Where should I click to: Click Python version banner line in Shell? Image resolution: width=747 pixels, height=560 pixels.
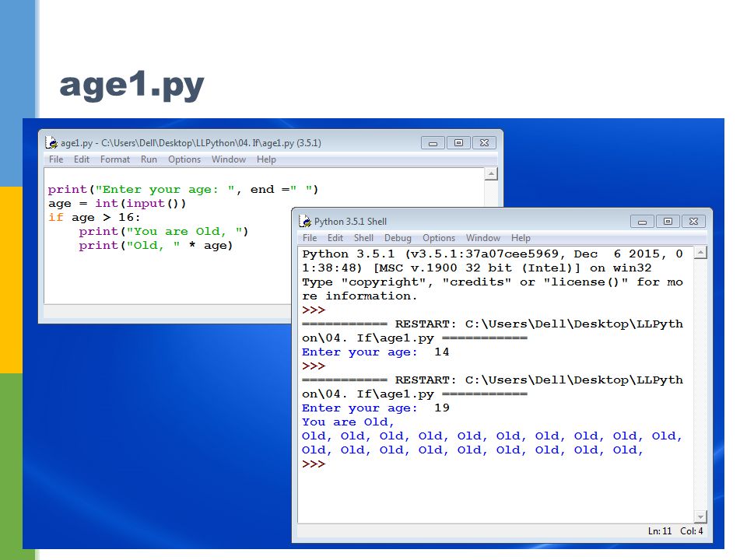pyautogui.click(x=493, y=261)
